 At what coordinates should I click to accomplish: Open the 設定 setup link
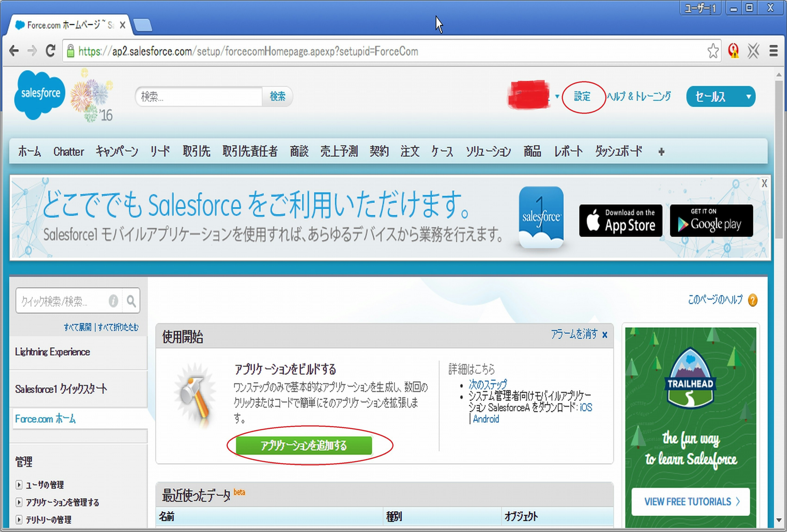(582, 96)
